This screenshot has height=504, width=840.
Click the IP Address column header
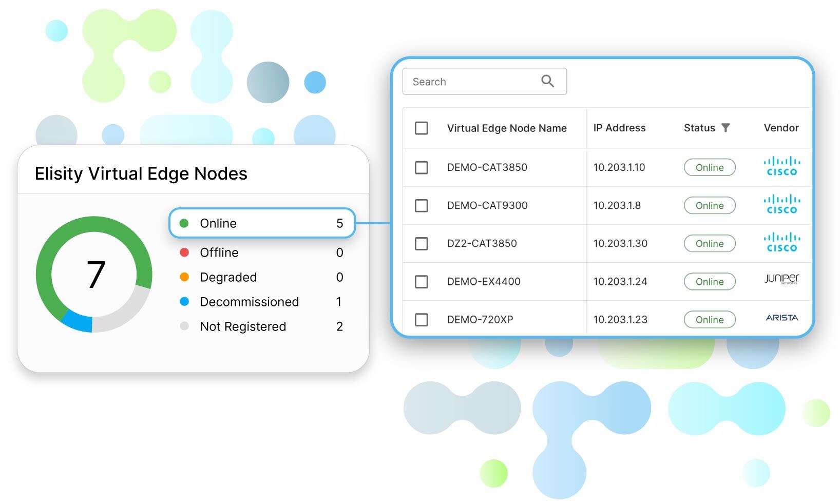click(x=619, y=128)
